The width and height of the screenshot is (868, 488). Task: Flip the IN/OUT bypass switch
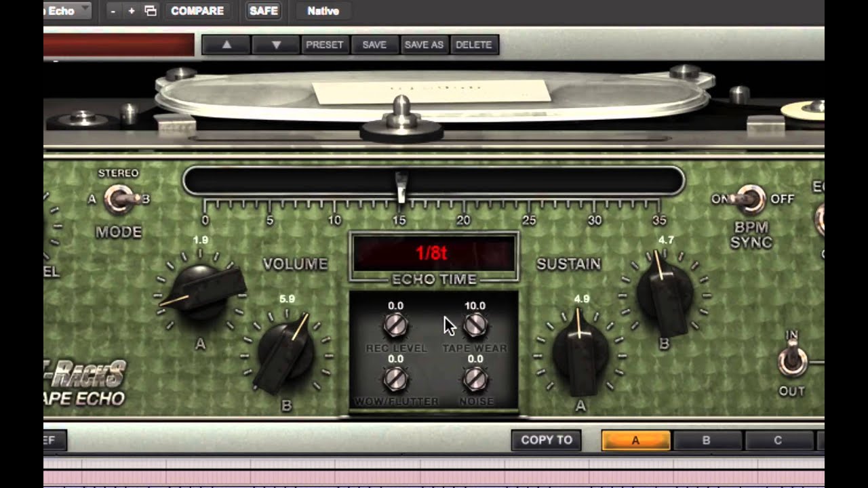791,361
